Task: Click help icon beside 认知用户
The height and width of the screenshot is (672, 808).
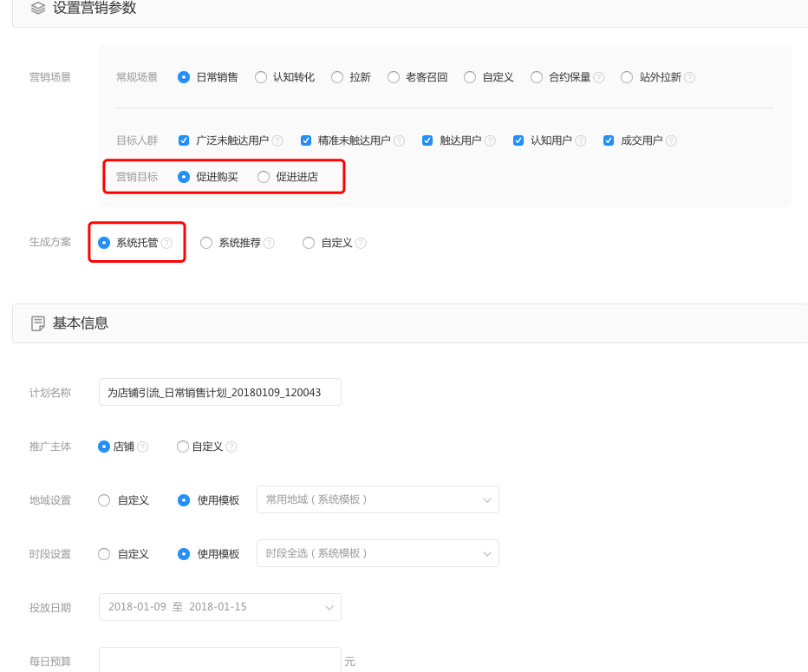Action: click(x=581, y=140)
